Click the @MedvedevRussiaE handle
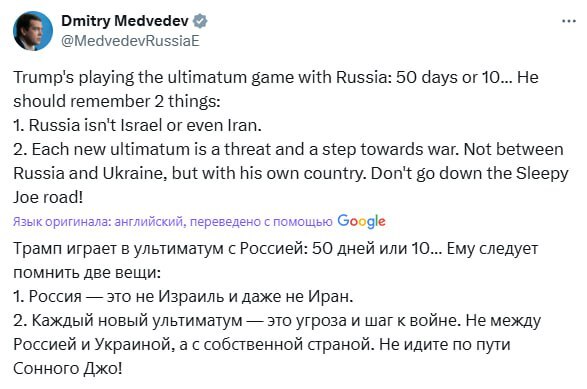Screen dimensions: 587x389 point(130,40)
